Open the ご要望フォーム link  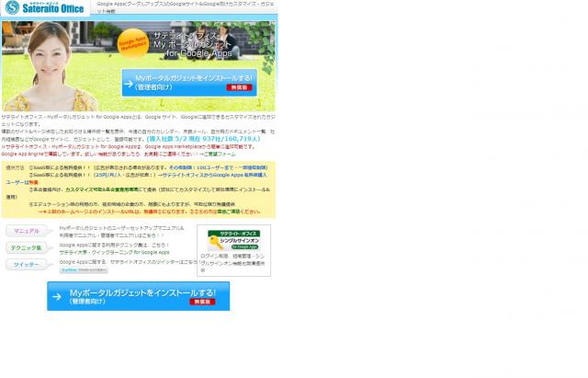(x=220, y=155)
